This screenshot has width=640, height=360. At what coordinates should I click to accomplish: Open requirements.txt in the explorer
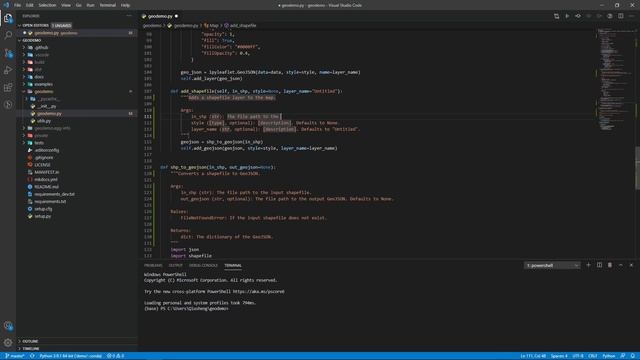(x=50, y=202)
